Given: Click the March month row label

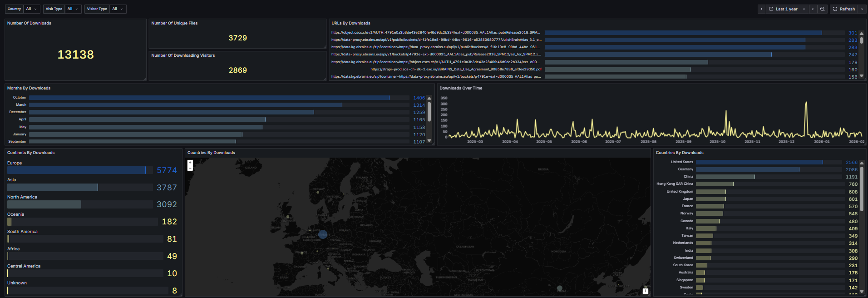Looking at the screenshot, I should tap(21, 105).
